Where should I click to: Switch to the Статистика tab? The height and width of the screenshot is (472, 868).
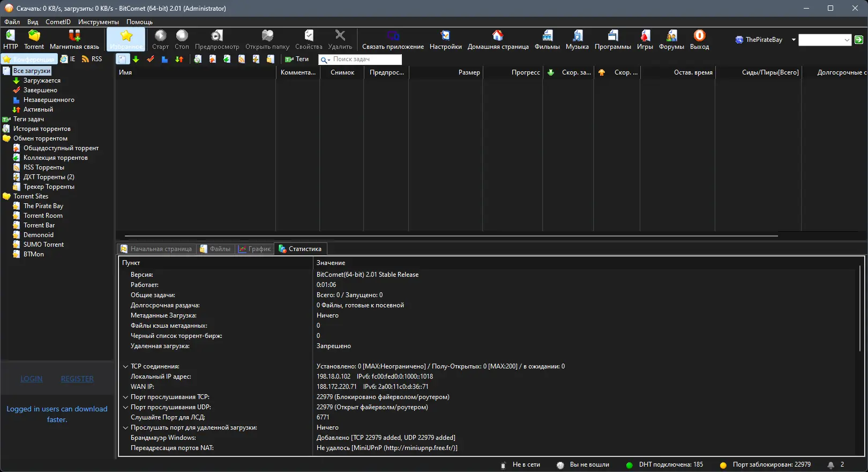(301, 249)
